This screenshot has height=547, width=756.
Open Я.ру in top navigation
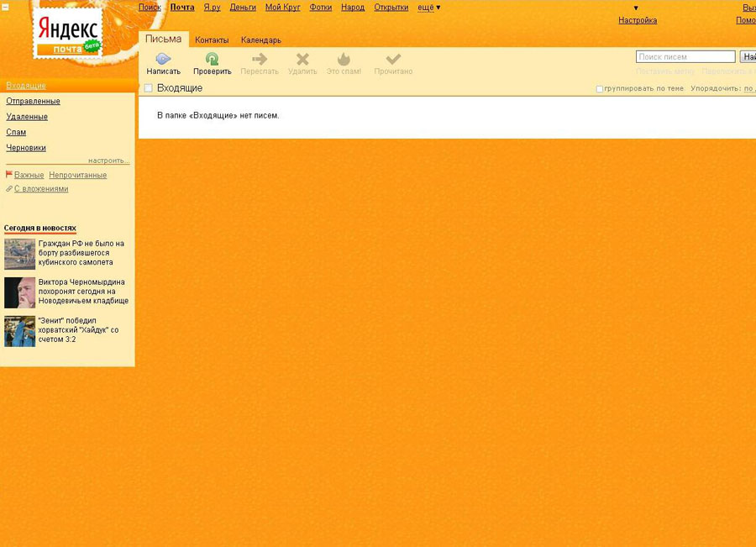[x=213, y=8]
